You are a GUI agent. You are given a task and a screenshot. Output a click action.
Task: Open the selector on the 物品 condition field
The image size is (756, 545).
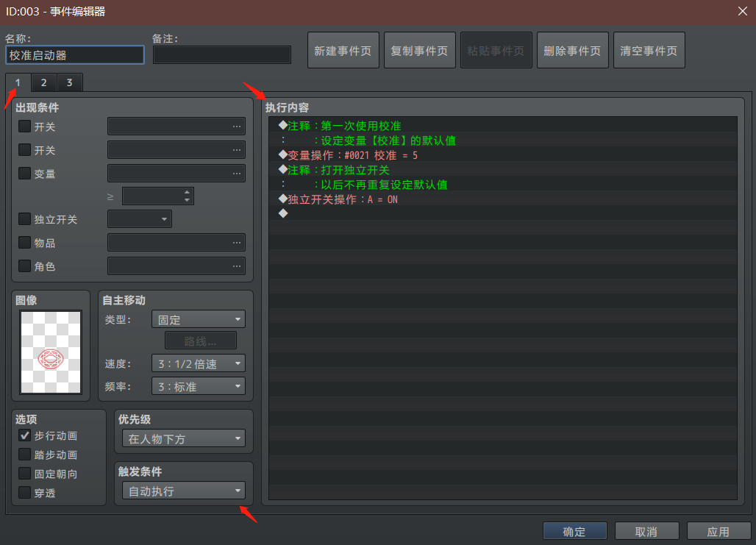coord(236,243)
